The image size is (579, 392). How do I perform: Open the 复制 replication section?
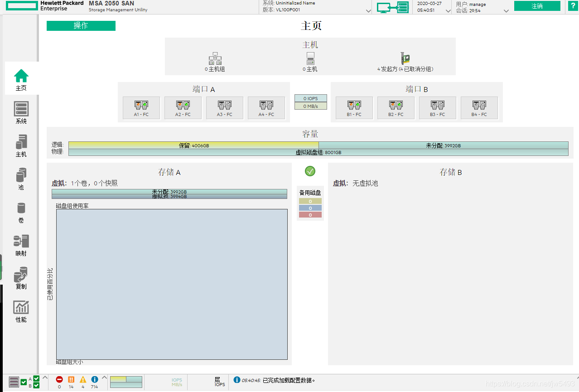pos(21,274)
